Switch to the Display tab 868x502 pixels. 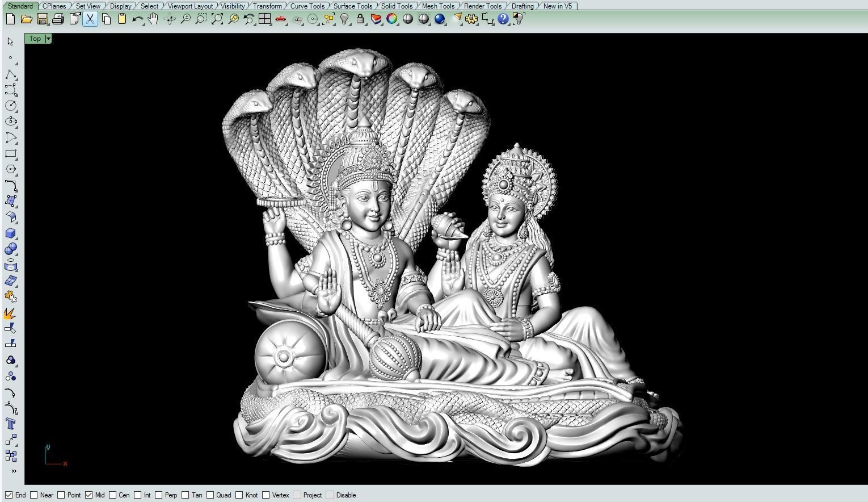pyautogui.click(x=120, y=6)
